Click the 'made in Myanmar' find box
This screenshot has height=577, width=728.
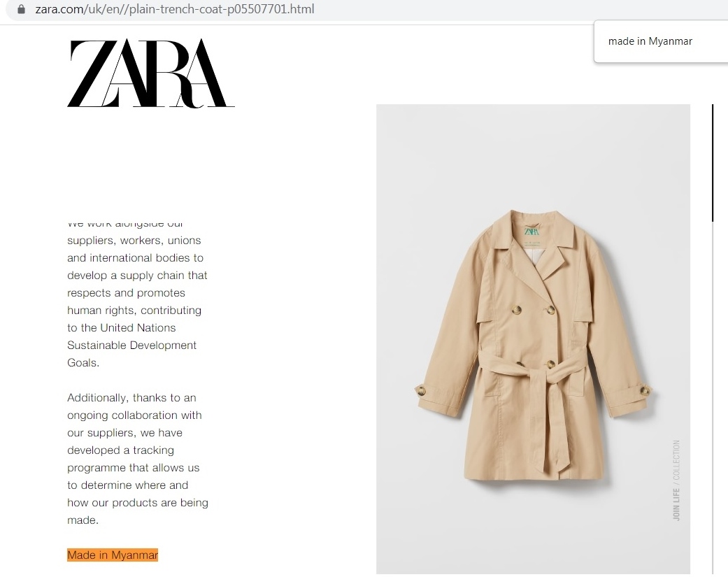tap(661, 41)
